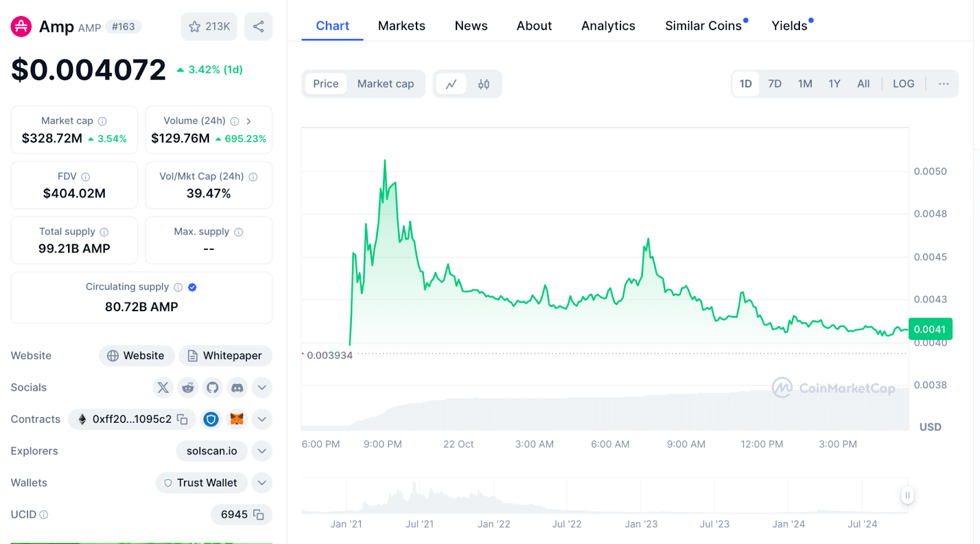The height and width of the screenshot is (544, 980).
Task: Click the price peak on the chart
Action: 385,161
